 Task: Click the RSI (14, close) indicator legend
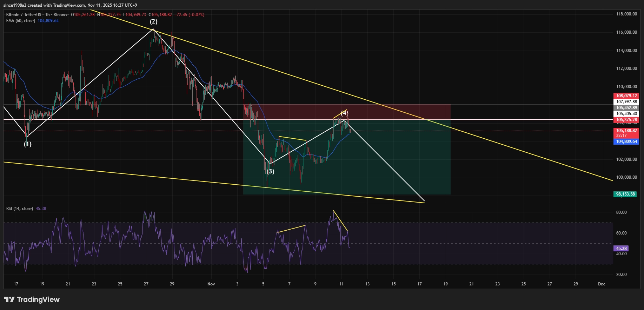point(20,209)
